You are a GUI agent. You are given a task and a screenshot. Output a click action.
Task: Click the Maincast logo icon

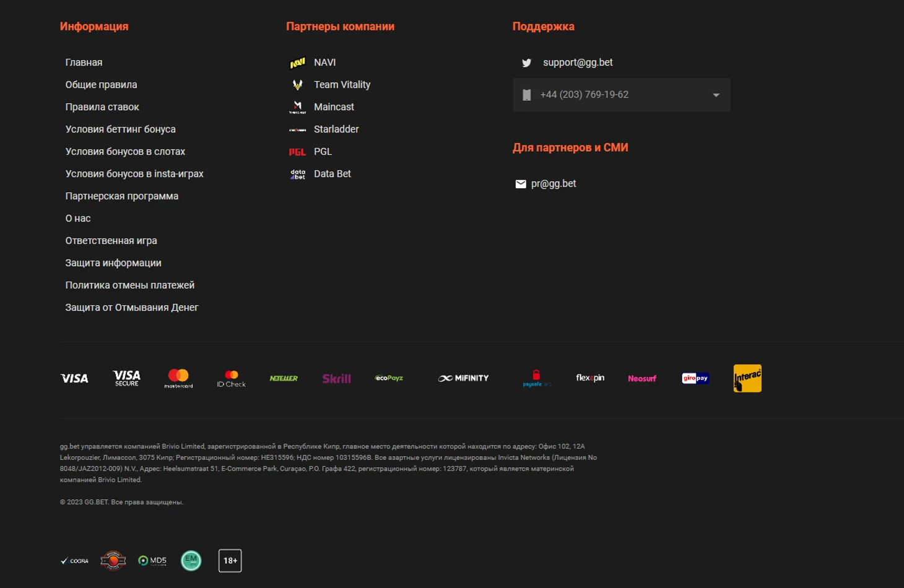coord(298,107)
